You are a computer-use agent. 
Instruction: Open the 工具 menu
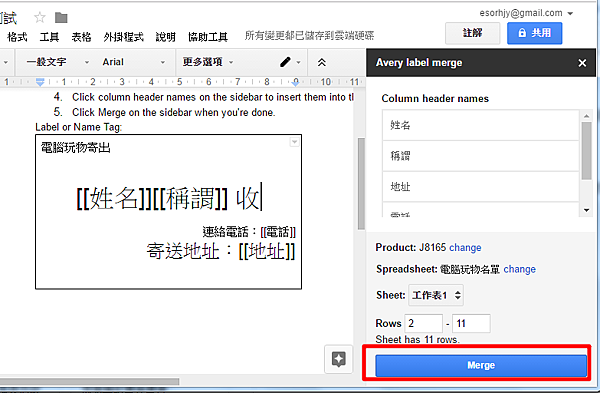(x=49, y=37)
